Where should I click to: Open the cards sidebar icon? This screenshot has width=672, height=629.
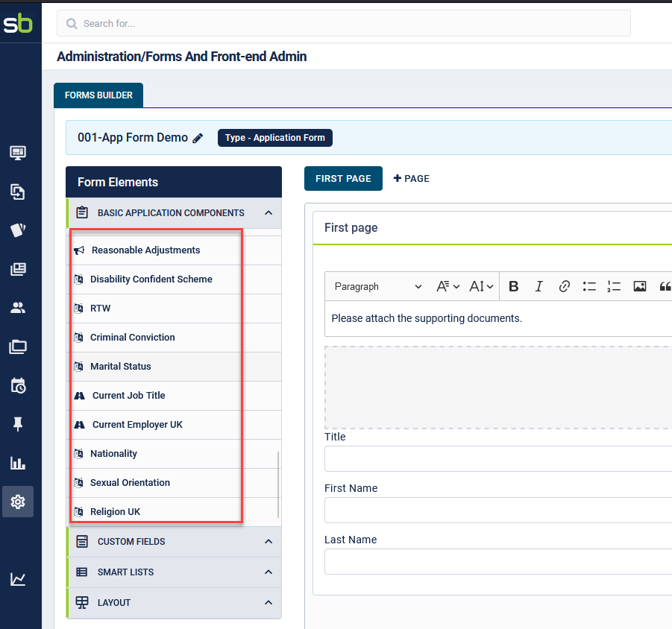pos(18,230)
